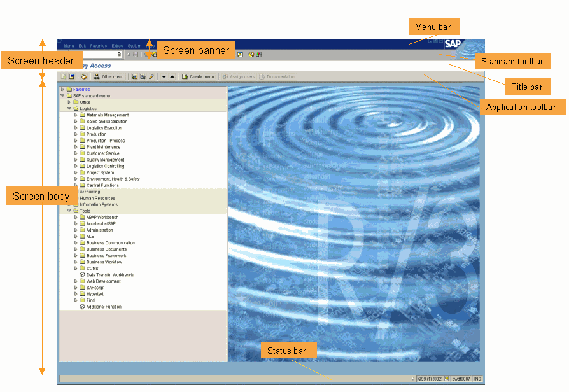Click the pencil edit icon in application toolbar
The image size is (569, 392).
click(x=151, y=77)
